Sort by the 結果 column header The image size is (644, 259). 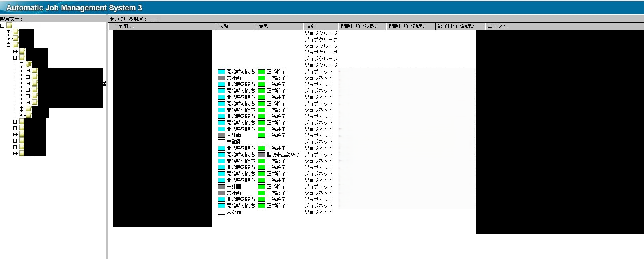pos(280,26)
